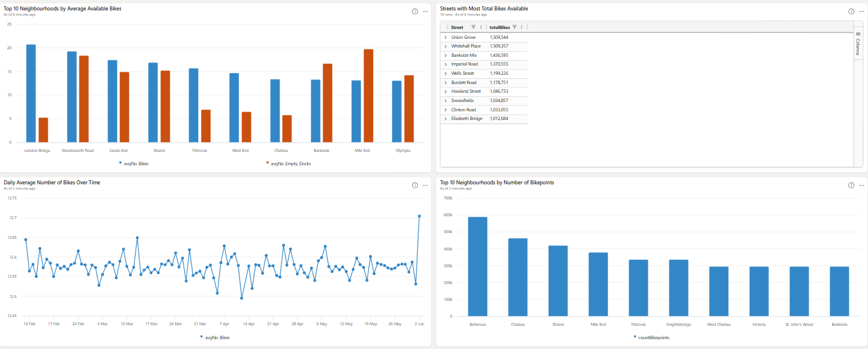
Task: Click filter icon in the Street column header
Action: tap(473, 27)
